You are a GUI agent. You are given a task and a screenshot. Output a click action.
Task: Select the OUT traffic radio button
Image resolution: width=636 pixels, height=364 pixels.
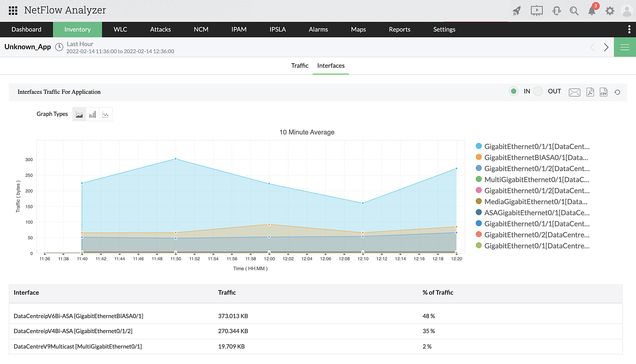coord(538,91)
